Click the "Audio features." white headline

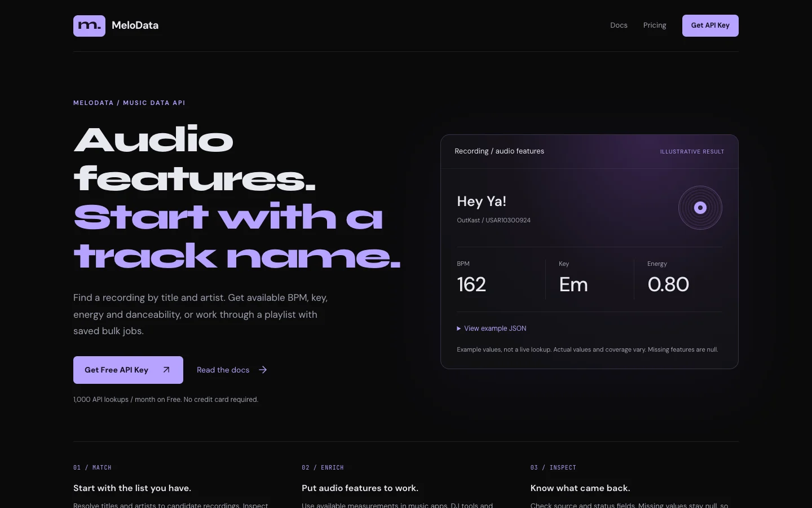point(195,159)
